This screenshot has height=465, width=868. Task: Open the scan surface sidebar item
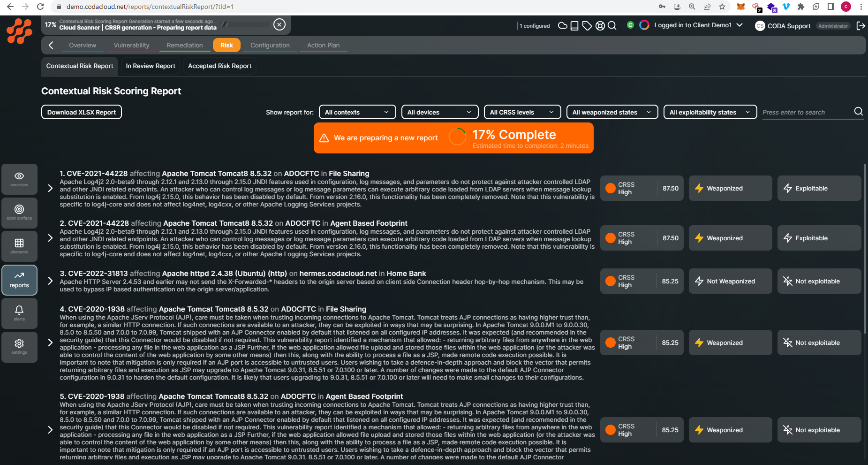(19, 213)
